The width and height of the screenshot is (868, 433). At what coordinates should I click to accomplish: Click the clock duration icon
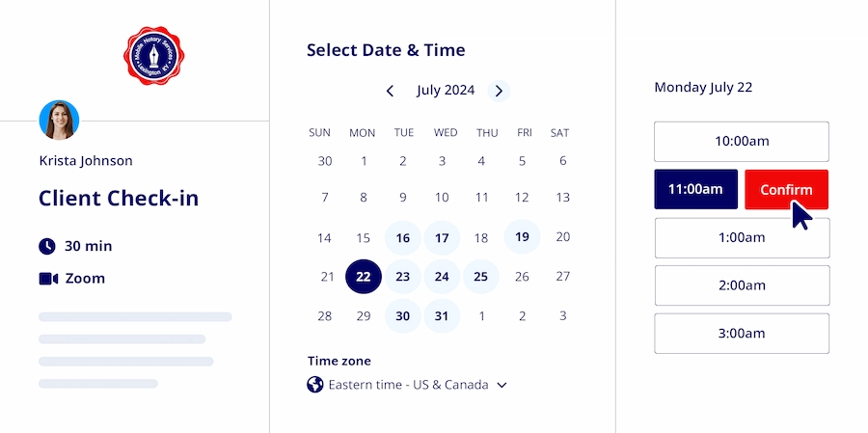(47, 246)
